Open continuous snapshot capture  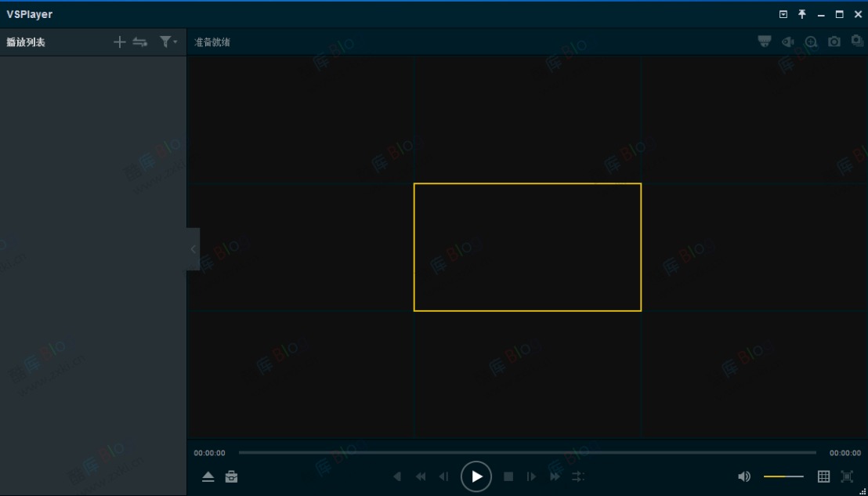(856, 42)
